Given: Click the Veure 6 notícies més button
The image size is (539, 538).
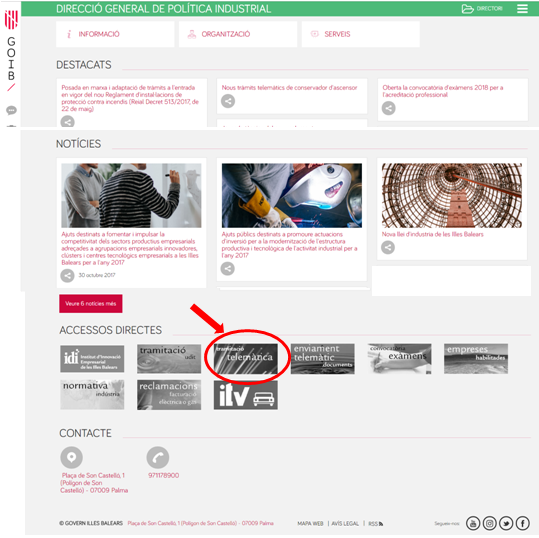Looking at the screenshot, I should click(91, 303).
